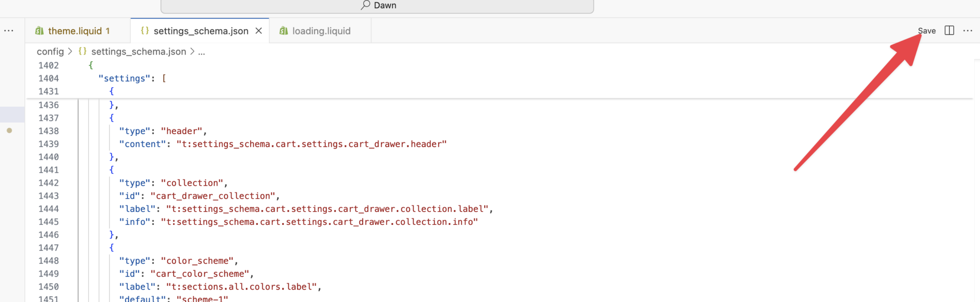The height and width of the screenshot is (302, 980).
Task: Click the dot marker beside line 1438
Action: click(9, 131)
